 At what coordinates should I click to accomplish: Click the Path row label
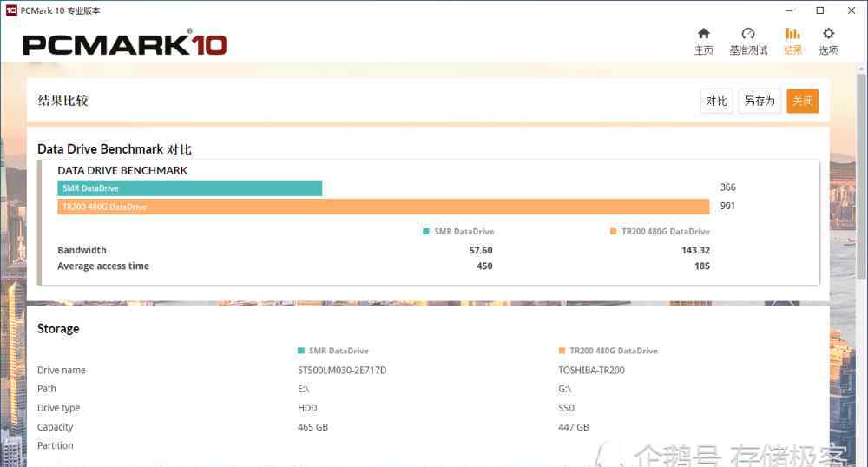click(x=47, y=389)
